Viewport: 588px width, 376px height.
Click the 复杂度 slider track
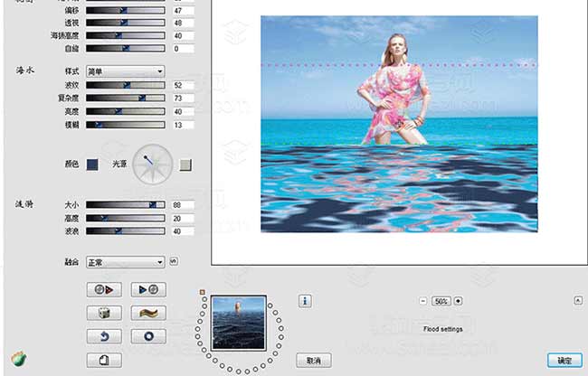(126, 98)
